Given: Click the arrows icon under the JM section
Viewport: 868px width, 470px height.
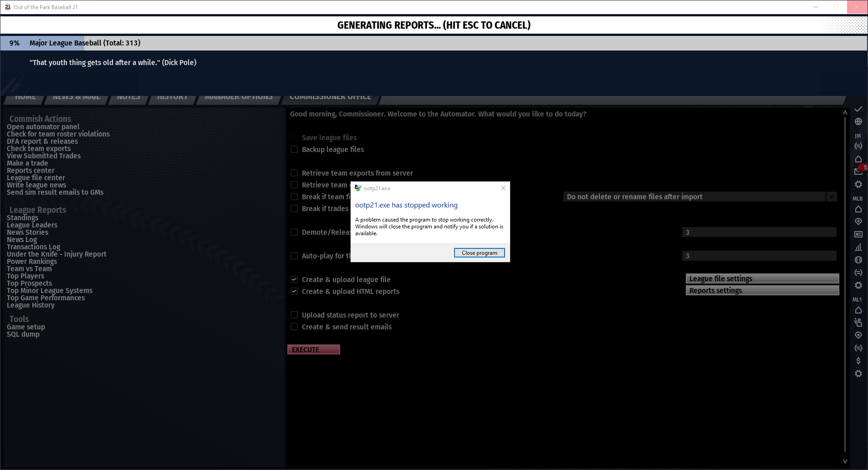Looking at the screenshot, I should pyautogui.click(x=858, y=146).
